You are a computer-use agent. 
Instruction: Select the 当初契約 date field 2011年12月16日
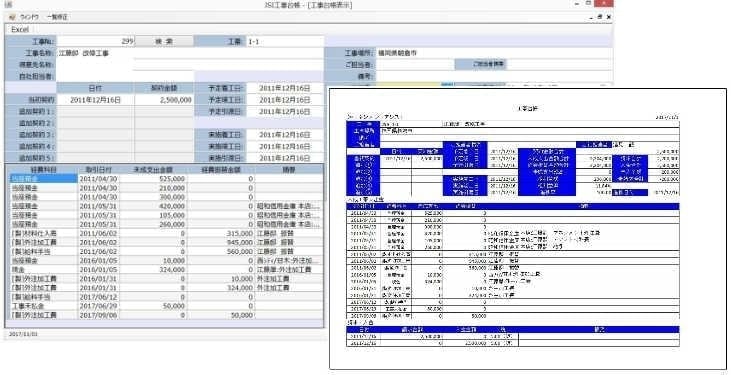(96, 100)
